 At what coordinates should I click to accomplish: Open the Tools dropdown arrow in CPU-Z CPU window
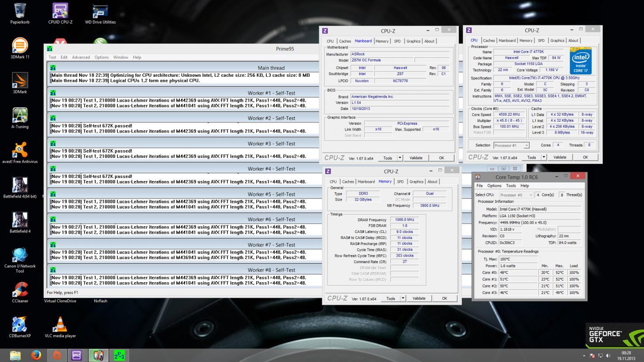(x=544, y=157)
